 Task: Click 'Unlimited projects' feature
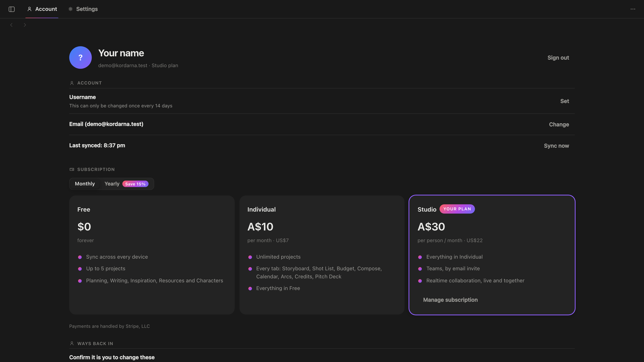(x=278, y=257)
